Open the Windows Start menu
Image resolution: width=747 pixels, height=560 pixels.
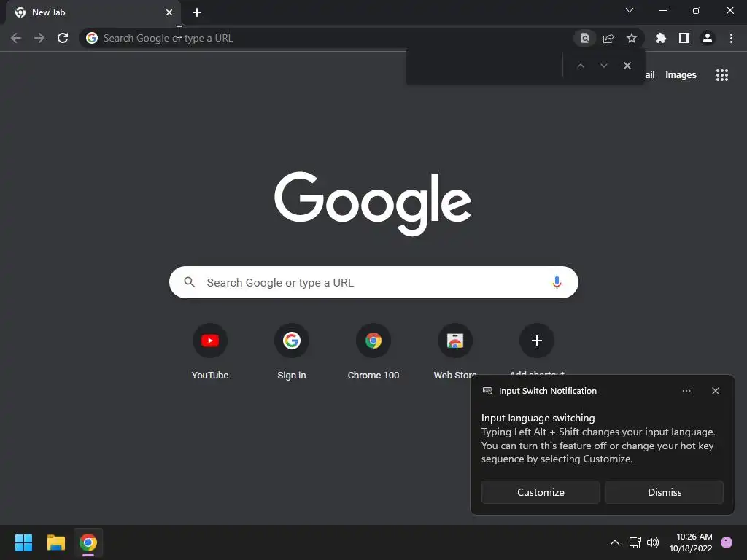click(x=23, y=542)
